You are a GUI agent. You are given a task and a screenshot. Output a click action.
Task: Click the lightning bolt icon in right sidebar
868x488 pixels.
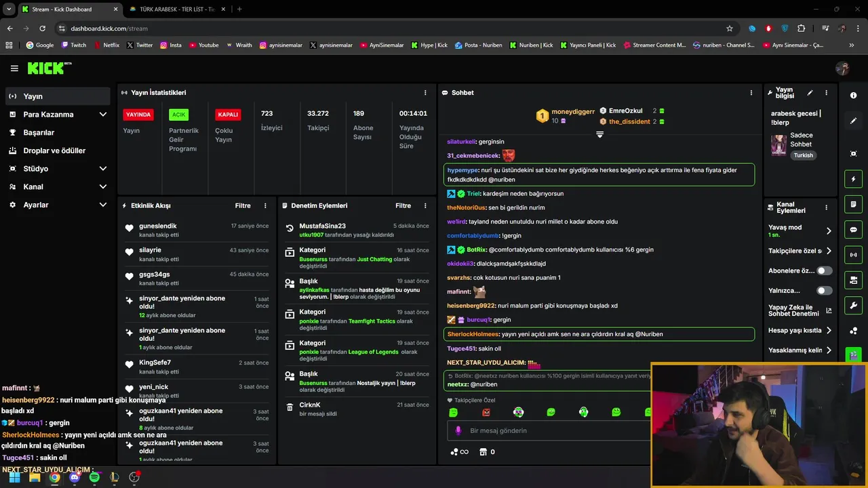(x=853, y=179)
